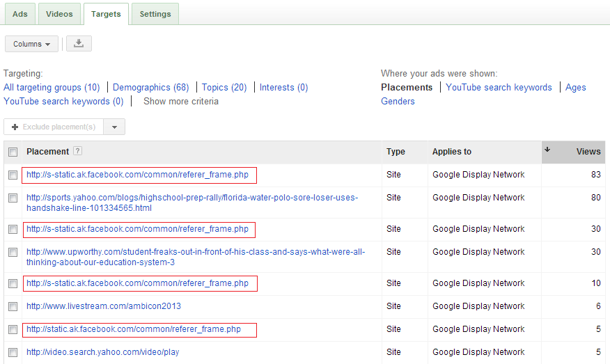
Task: Open the livestream.com/ambicon2013 link
Action: [x=104, y=306]
